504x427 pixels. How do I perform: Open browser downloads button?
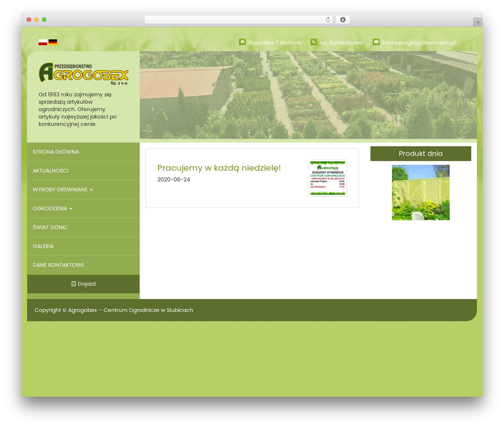point(343,20)
